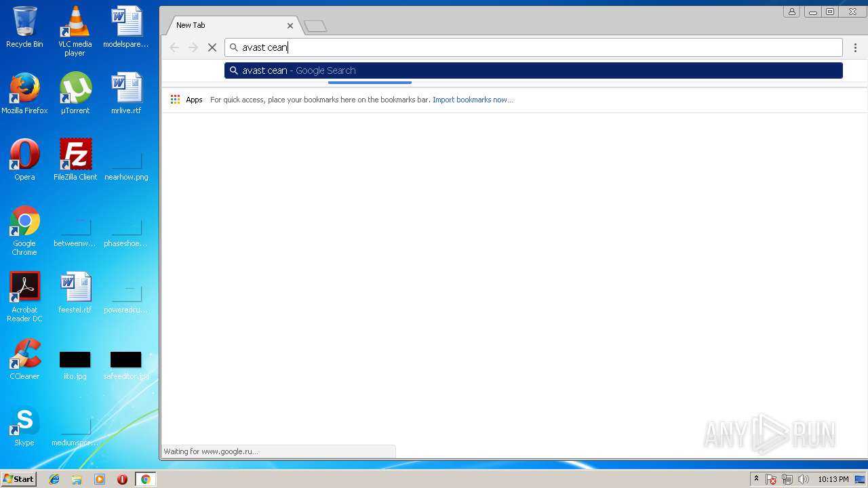
Task: Launch Mozilla Firefox shortcut
Action: click(24, 94)
